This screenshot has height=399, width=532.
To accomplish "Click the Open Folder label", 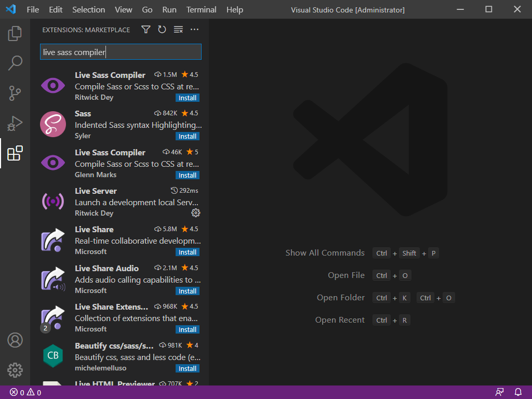I will tap(341, 298).
